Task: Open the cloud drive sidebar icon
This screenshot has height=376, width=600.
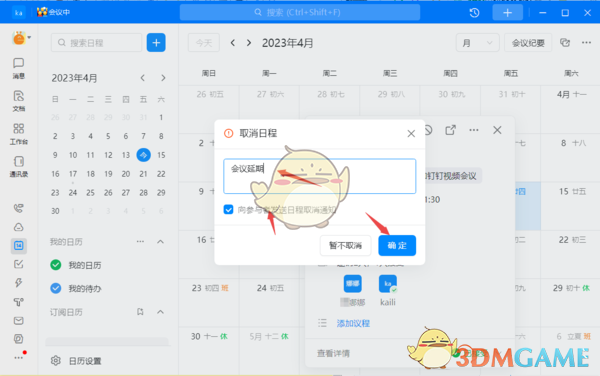Action: pos(18,227)
